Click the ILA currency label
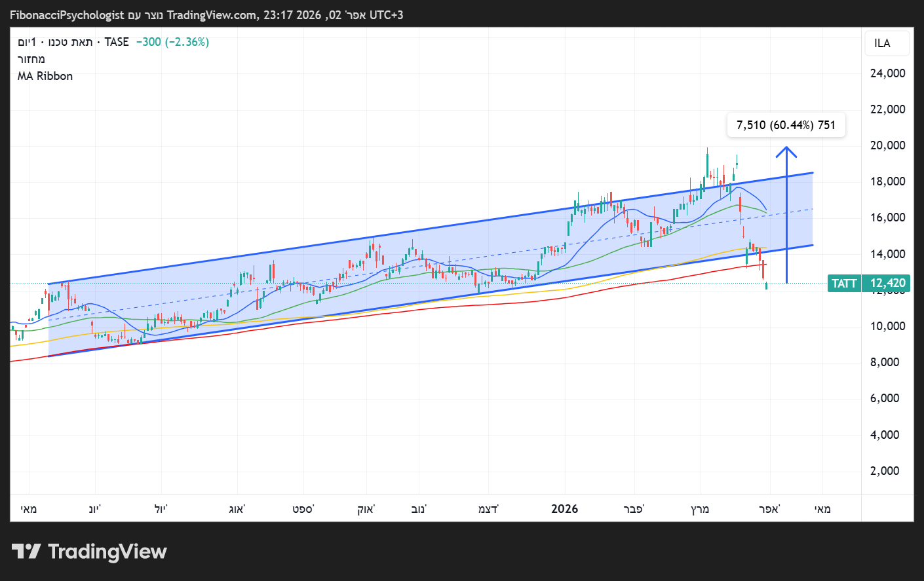Screen dimensions: 924x581 pos(882,43)
